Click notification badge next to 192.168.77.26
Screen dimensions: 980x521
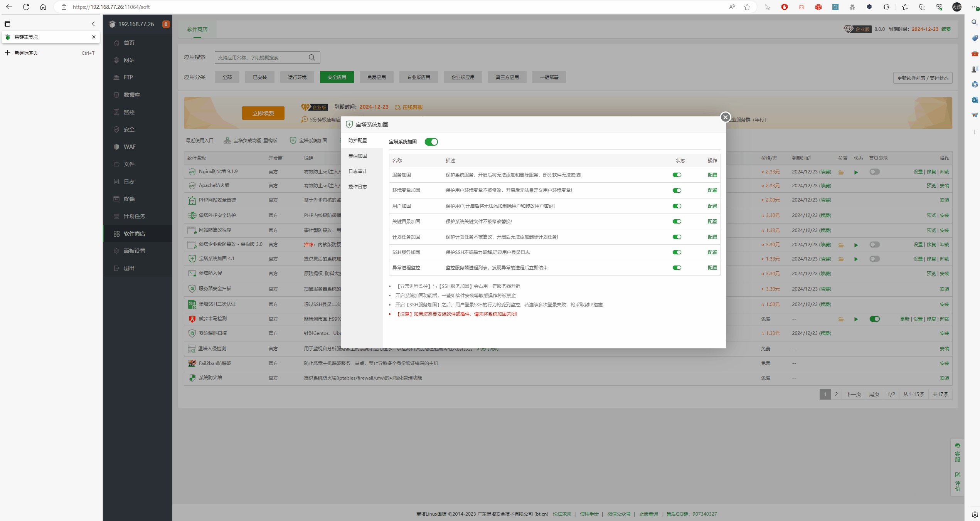166,24
